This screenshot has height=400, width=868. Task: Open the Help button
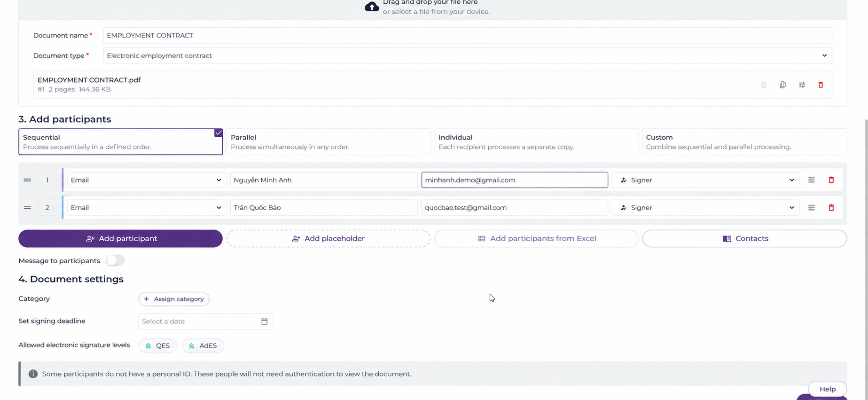827,389
